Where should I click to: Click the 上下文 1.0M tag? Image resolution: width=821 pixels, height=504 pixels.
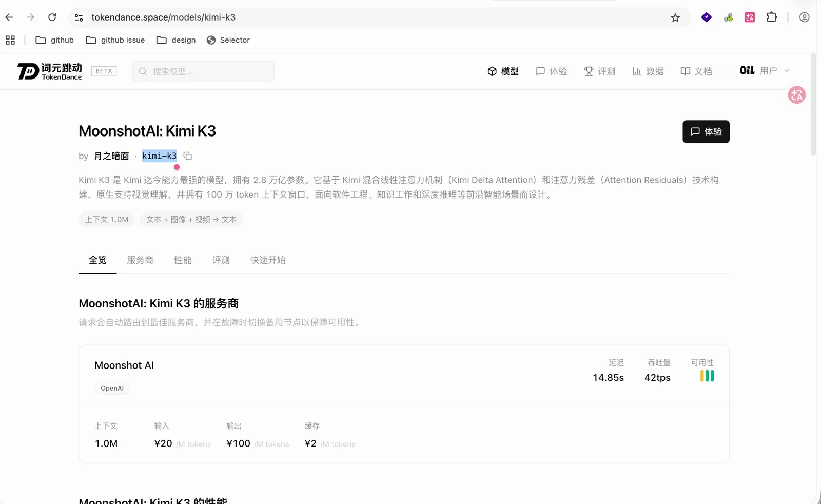tap(107, 219)
